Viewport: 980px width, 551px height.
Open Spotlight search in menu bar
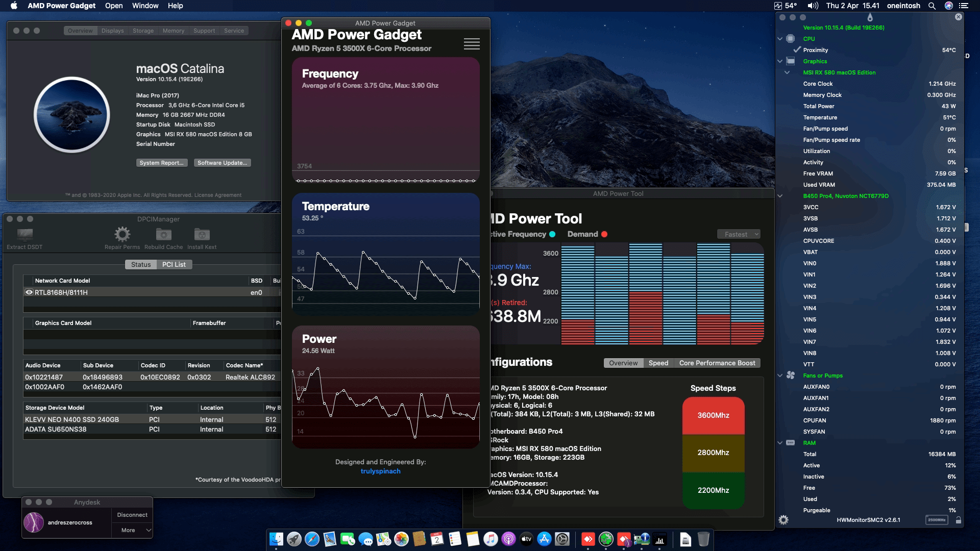click(x=932, y=6)
